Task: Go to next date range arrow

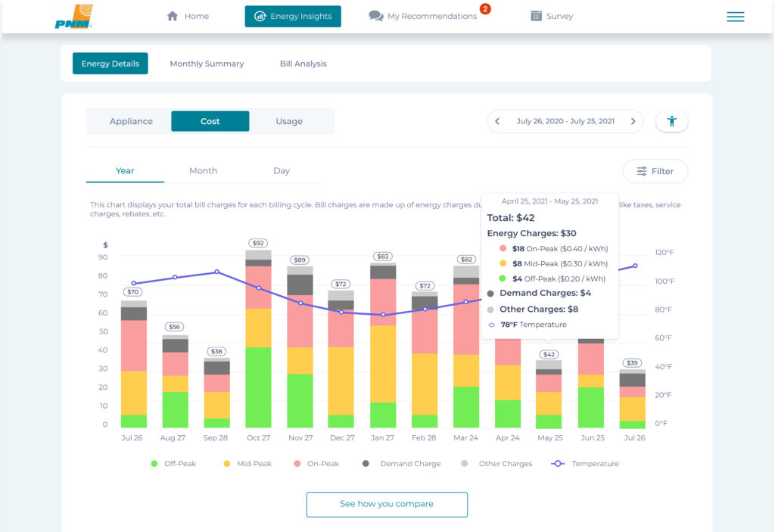Action: (633, 121)
